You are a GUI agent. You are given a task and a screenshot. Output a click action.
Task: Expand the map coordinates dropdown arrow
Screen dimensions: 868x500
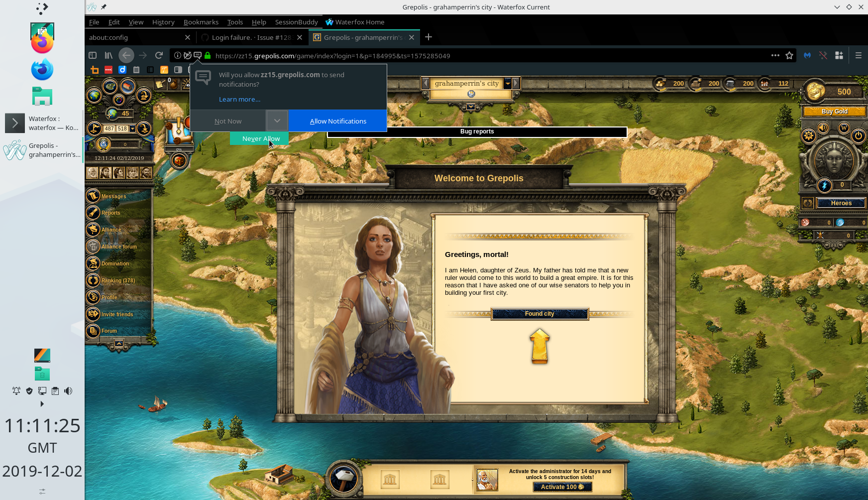pos(133,128)
